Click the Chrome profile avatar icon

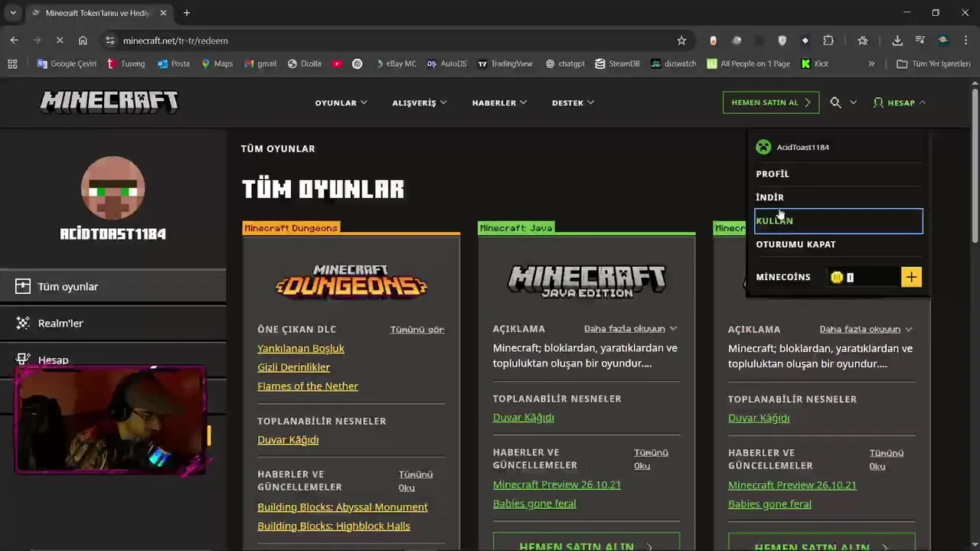coord(943,41)
